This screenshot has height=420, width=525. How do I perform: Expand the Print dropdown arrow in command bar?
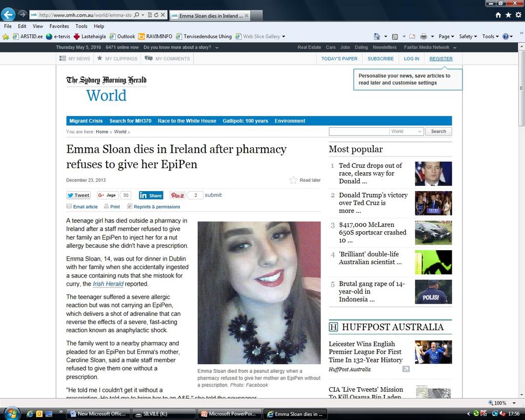[432, 36]
